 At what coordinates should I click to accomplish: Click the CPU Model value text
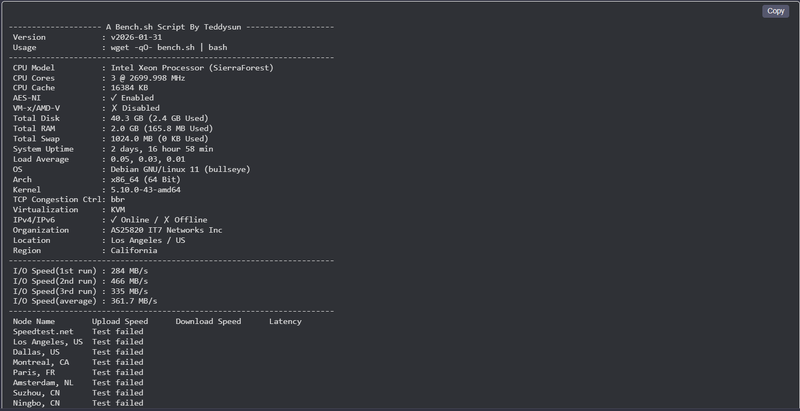[x=192, y=68]
